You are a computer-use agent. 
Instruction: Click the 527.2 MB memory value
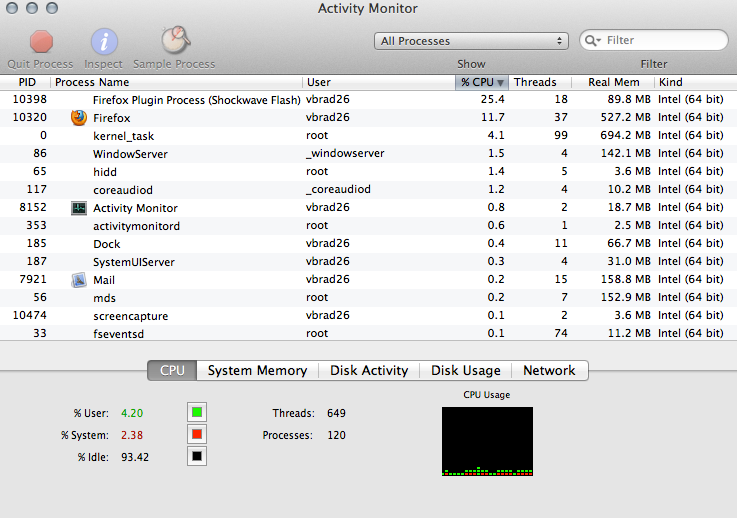(x=626, y=117)
